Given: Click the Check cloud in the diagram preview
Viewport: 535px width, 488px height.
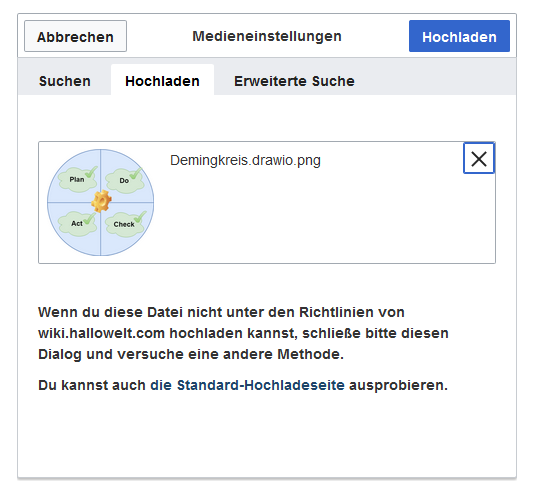Looking at the screenshot, I should [125, 225].
